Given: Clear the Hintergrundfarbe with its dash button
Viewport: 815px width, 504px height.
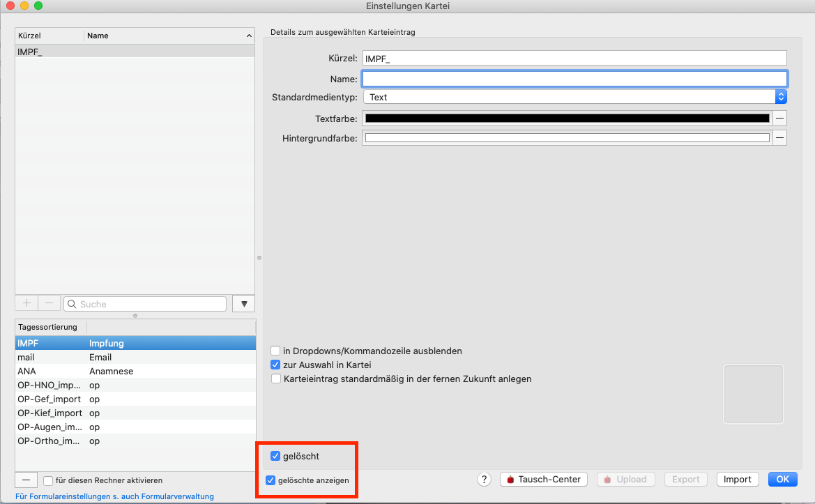Looking at the screenshot, I should point(779,138).
